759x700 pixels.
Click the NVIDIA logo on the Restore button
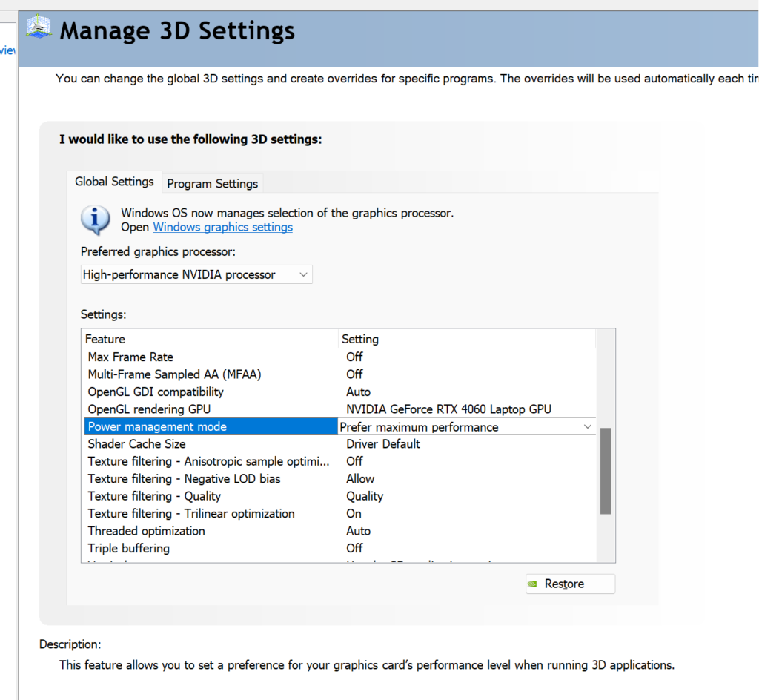532,584
